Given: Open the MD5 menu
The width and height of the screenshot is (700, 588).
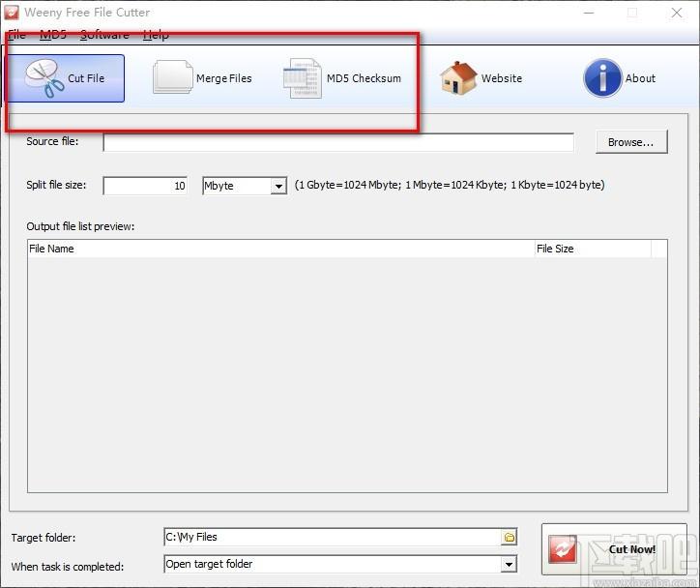Looking at the screenshot, I should point(52,35).
